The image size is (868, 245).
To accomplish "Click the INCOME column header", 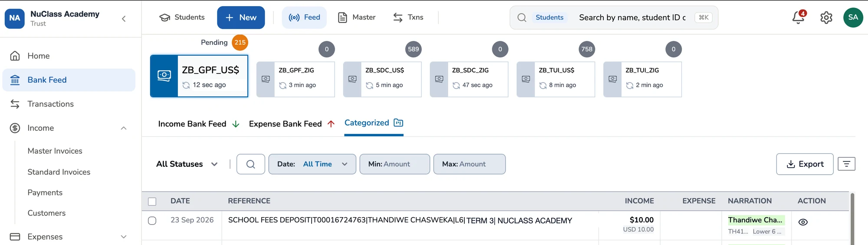I will [x=639, y=201].
